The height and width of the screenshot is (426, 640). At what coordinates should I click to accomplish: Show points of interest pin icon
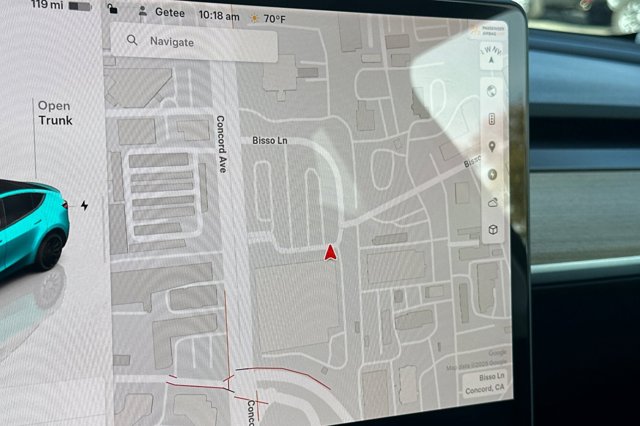point(491,147)
